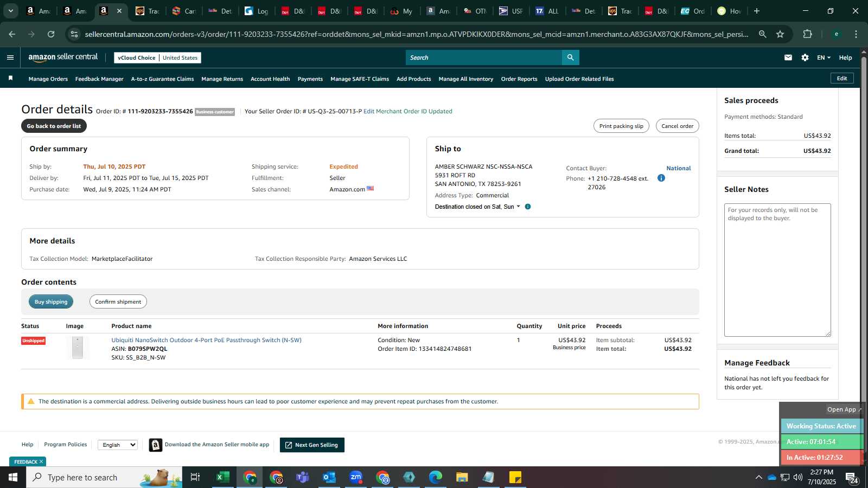Image resolution: width=868 pixels, height=488 pixels.
Task: Open Zoom from the taskbar
Action: point(356,477)
